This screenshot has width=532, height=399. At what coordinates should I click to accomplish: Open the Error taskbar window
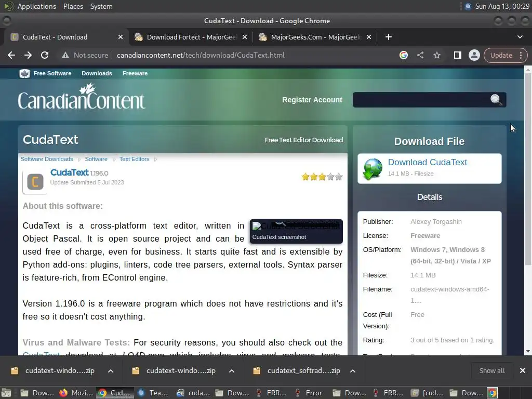pos(309,393)
